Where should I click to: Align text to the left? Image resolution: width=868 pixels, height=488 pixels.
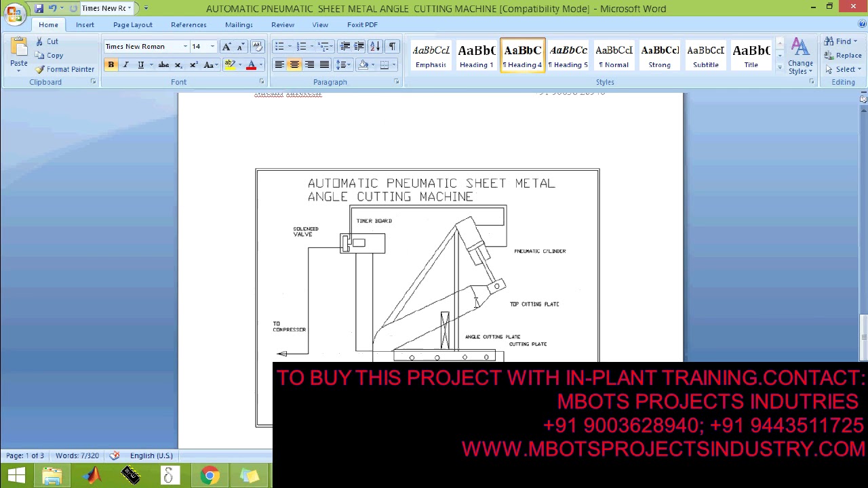tap(279, 65)
